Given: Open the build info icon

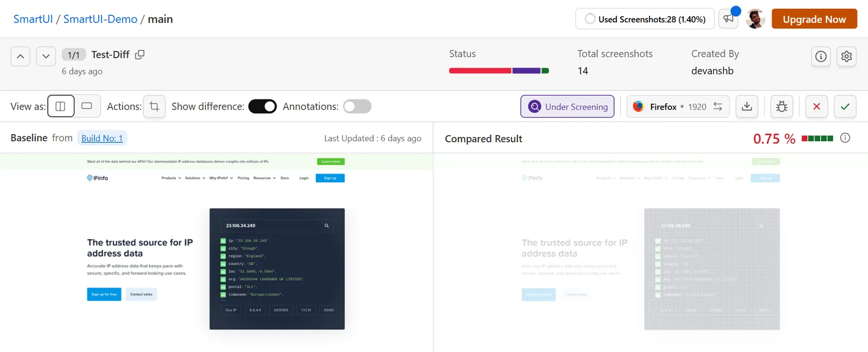Looking at the screenshot, I should pos(821,56).
